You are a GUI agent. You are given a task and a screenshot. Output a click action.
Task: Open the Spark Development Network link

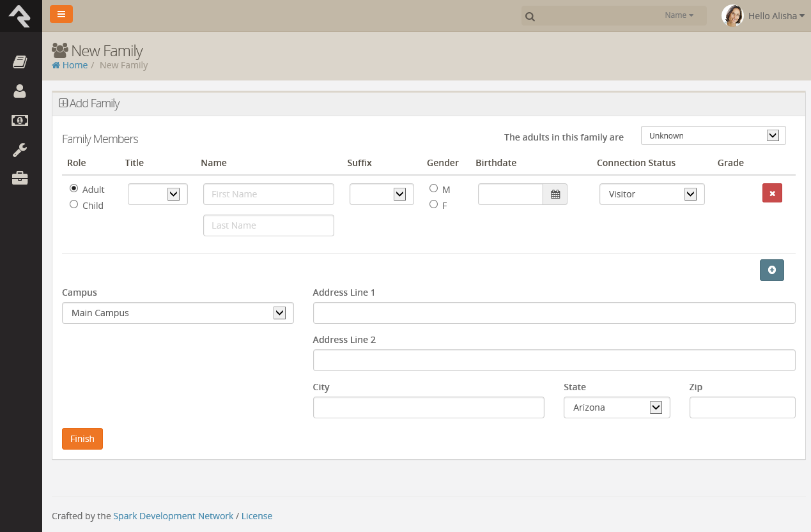[173, 516]
